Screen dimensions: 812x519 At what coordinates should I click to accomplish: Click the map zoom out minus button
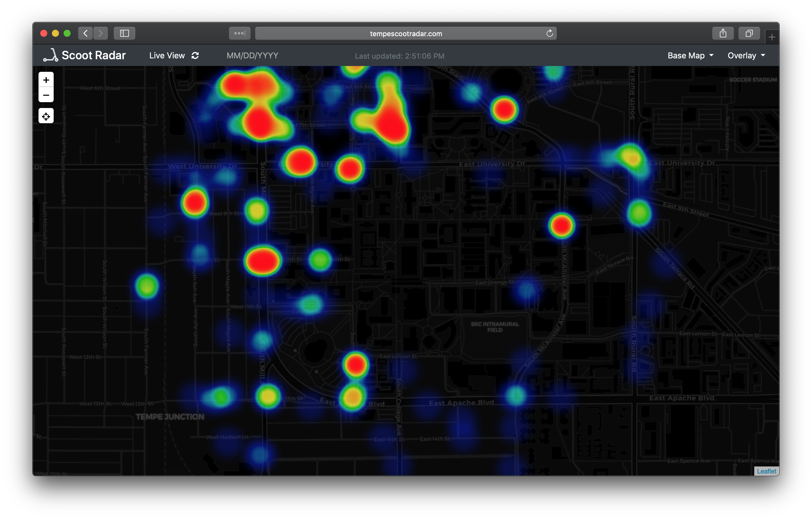[46, 95]
